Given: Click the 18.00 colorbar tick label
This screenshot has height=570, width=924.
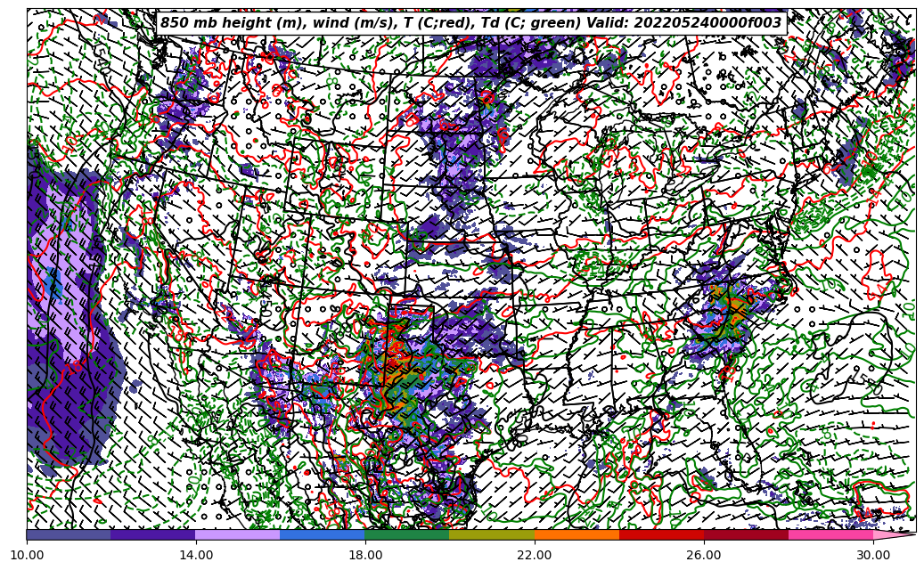Looking at the screenshot, I should tap(365, 555).
